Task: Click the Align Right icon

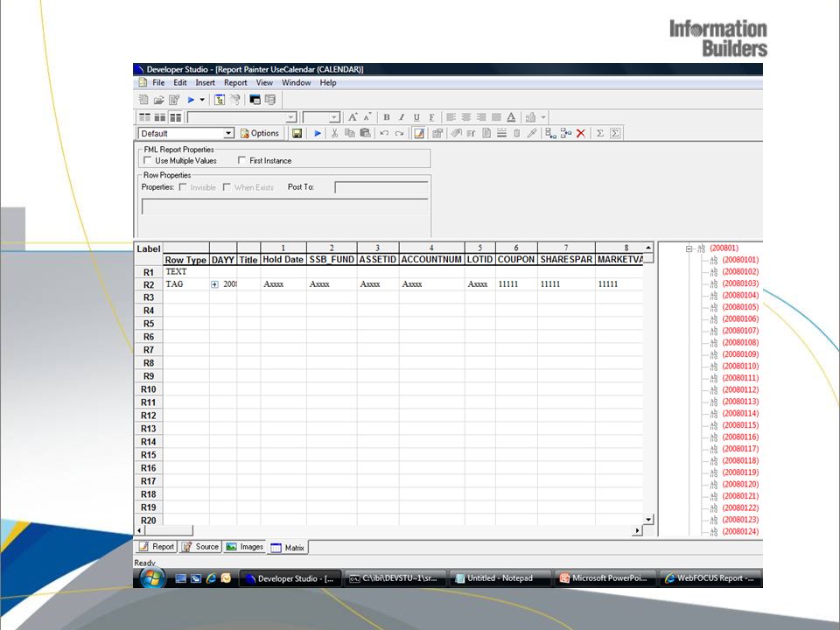Action: pos(481,117)
